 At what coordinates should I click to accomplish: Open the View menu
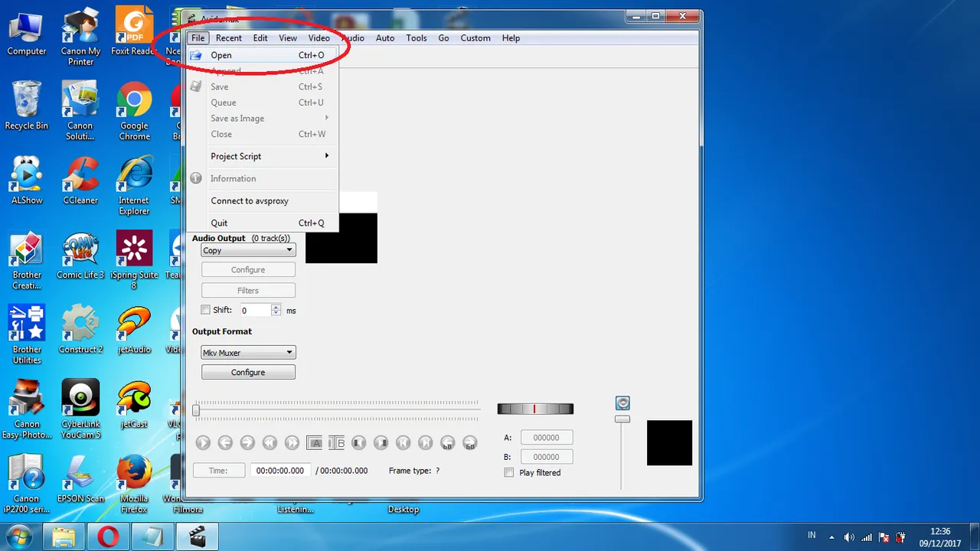pos(288,38)
